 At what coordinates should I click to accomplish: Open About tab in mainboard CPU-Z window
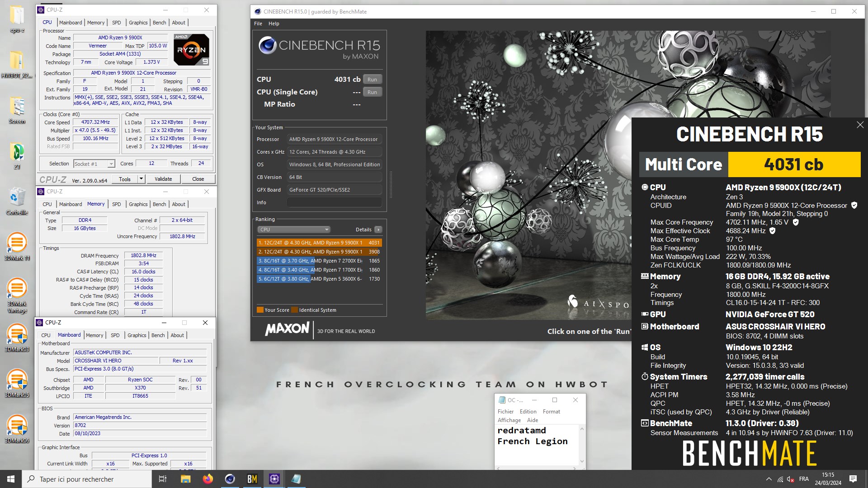pyautogui.click(x=177, y=335)
